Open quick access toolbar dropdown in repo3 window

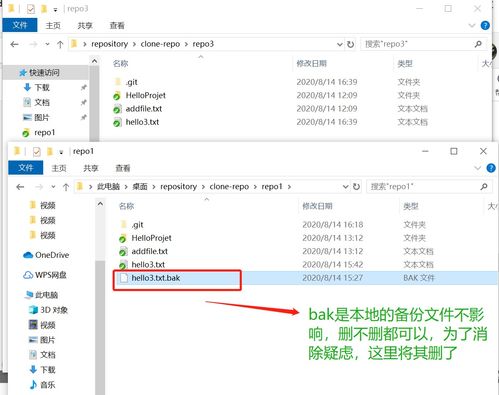(x=55, y=10)
